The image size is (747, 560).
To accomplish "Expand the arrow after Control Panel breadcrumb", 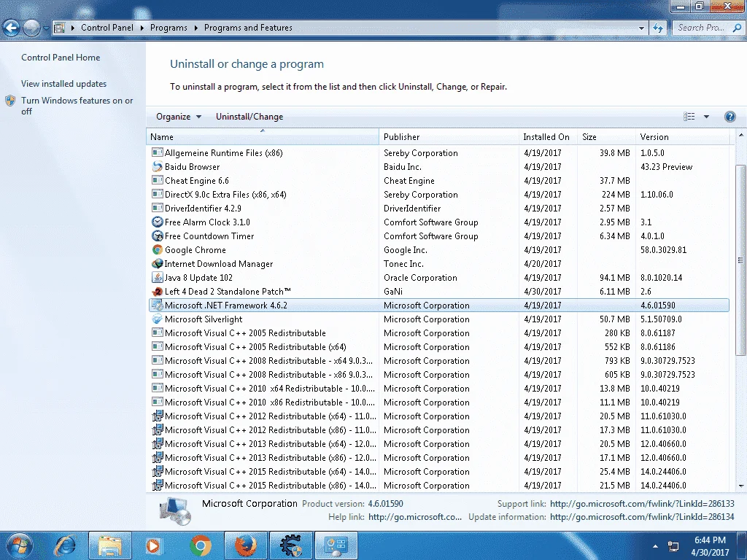I will click(142, 28).
